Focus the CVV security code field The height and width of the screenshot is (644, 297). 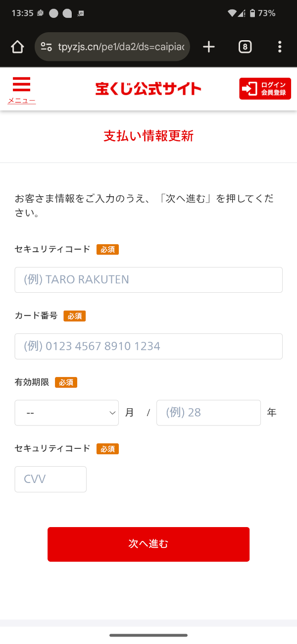pyautogui.click(x=50, y=479)
